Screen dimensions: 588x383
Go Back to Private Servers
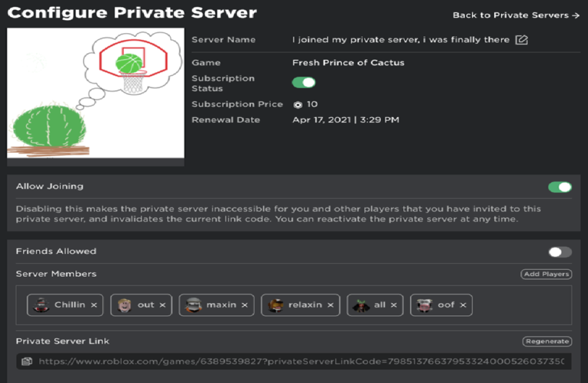click(x=516, y=16)
